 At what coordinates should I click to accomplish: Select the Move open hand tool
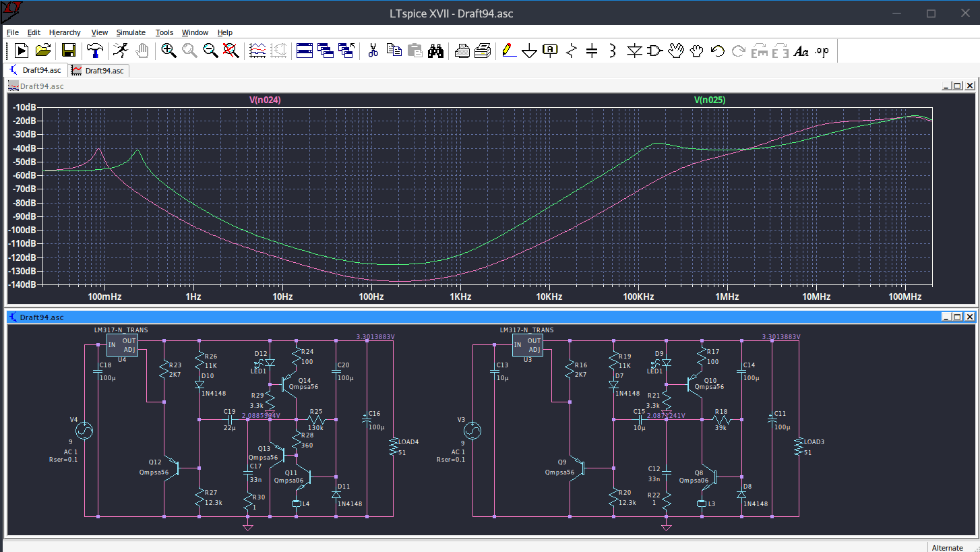pyautogui.click(x=676, y=51)
